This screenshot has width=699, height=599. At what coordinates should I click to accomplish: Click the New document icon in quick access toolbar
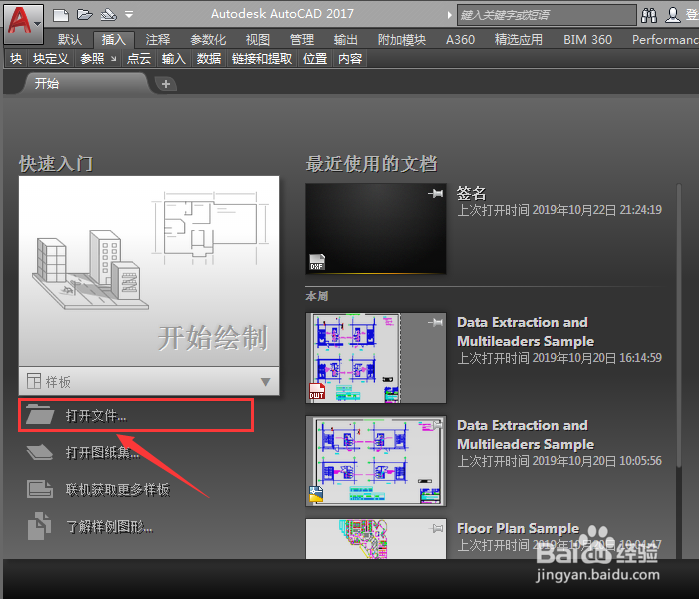pyautogui.click(x=61, y=15)
